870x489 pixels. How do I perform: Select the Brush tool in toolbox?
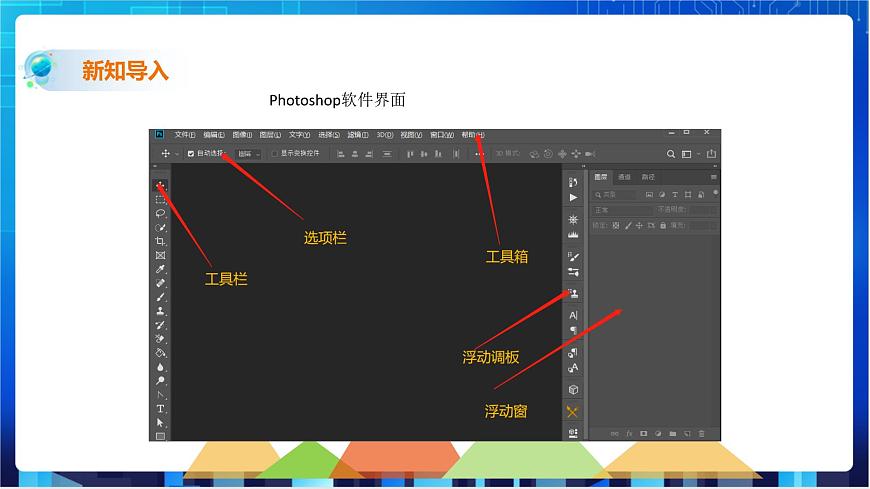point(160,297)
